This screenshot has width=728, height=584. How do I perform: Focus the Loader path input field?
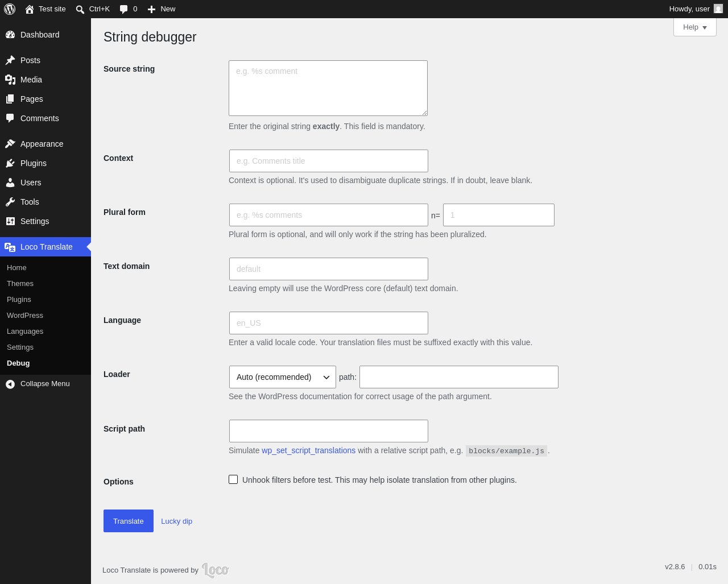coord(459,377)
